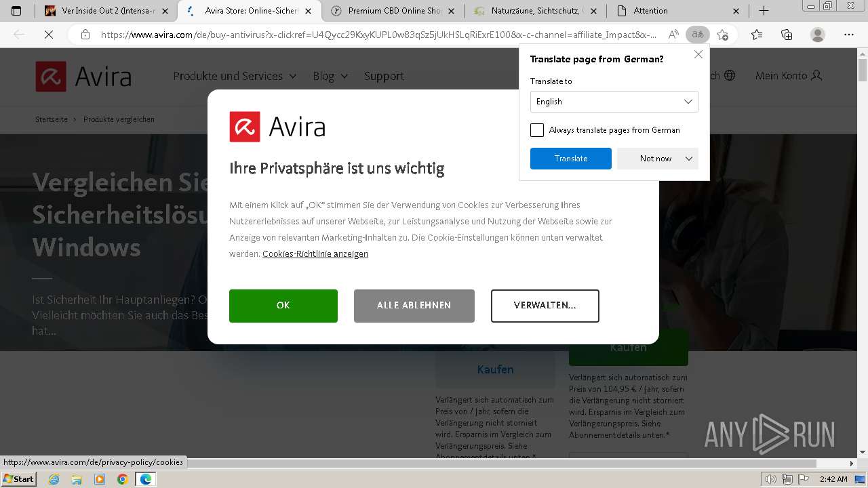
Task: Click the address bar URL
Action: (x=378, y=35)
